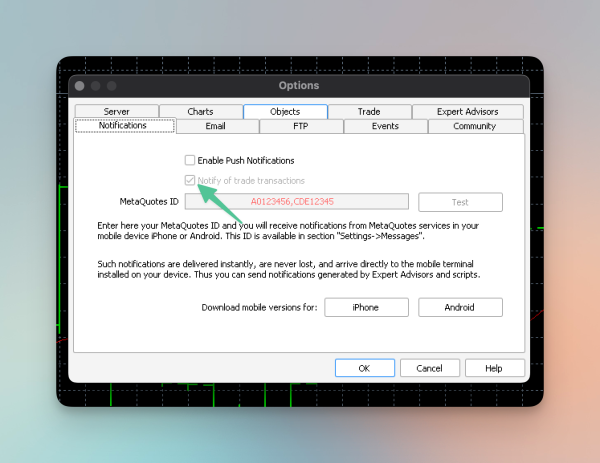Open the FTP settings tab
Image resolution: width=600 pixels, height=463 pixels.
tap(301, 127)
